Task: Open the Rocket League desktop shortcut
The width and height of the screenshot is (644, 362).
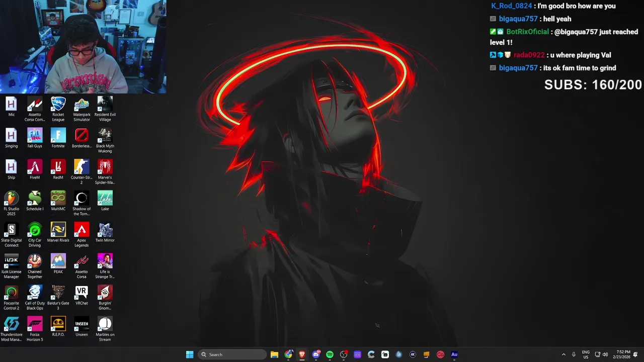Action: pyautogui.click(x=58, y=109)
